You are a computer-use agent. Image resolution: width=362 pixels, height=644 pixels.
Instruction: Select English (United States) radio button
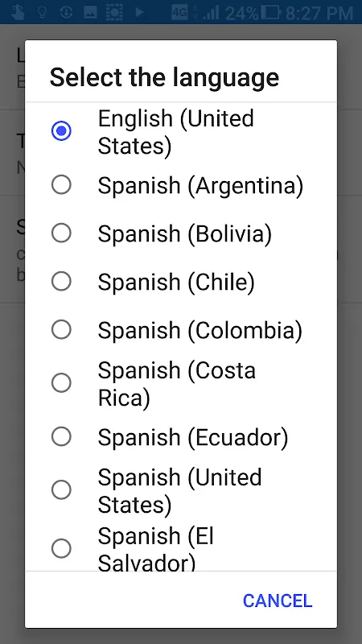(x=61, y=131)
